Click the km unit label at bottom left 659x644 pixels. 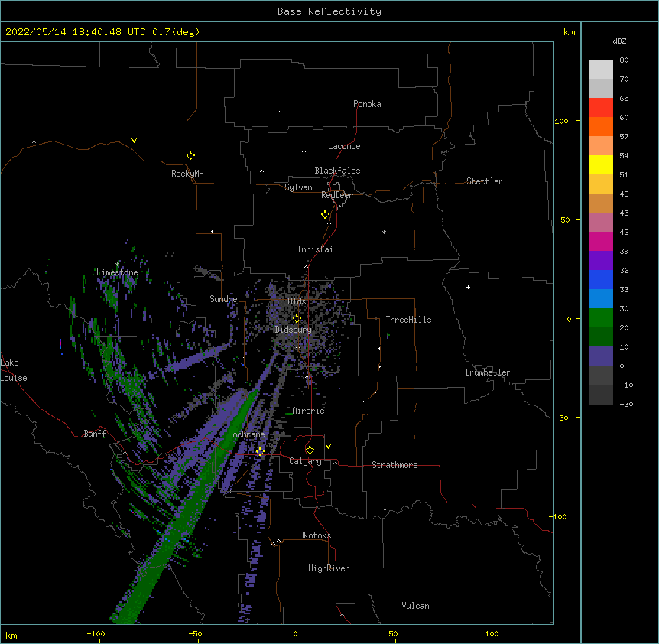coord(11,635)
